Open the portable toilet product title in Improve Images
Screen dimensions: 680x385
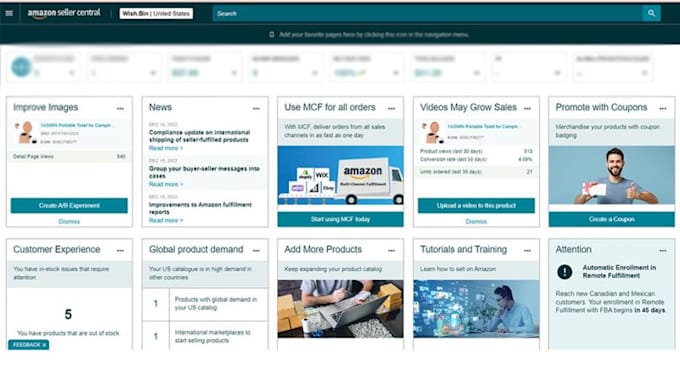tap(76, 125)
